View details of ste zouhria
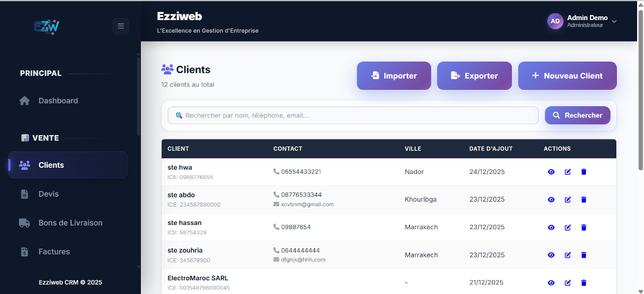The image size is (644, 294). pyautogui.click(x=551, y=255)
